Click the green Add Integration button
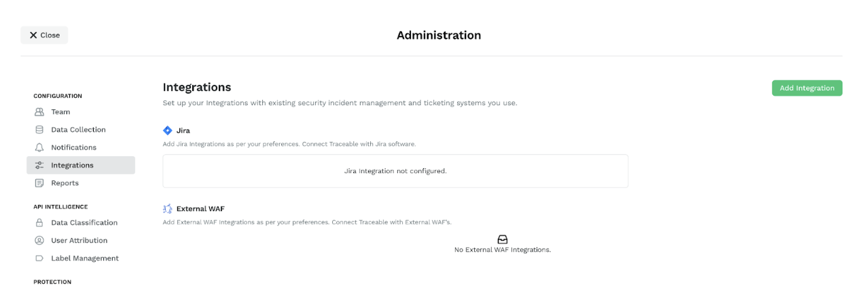The image size is (868, 300). [807, 88]
